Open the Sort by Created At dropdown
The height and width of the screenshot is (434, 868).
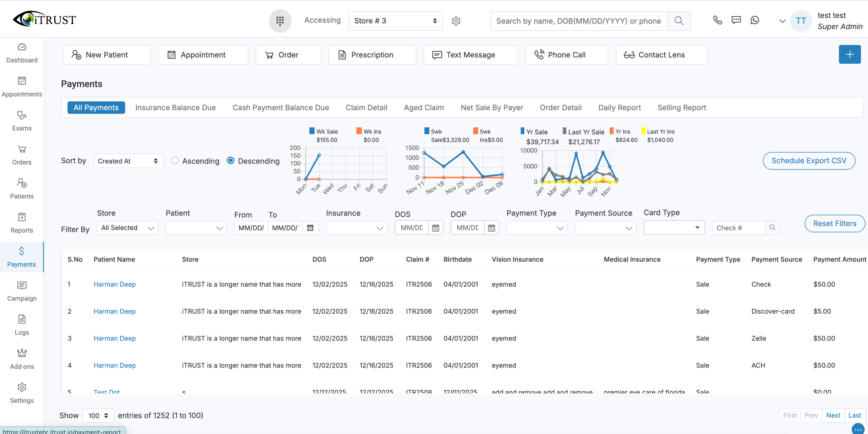click(x=128, y=161)
